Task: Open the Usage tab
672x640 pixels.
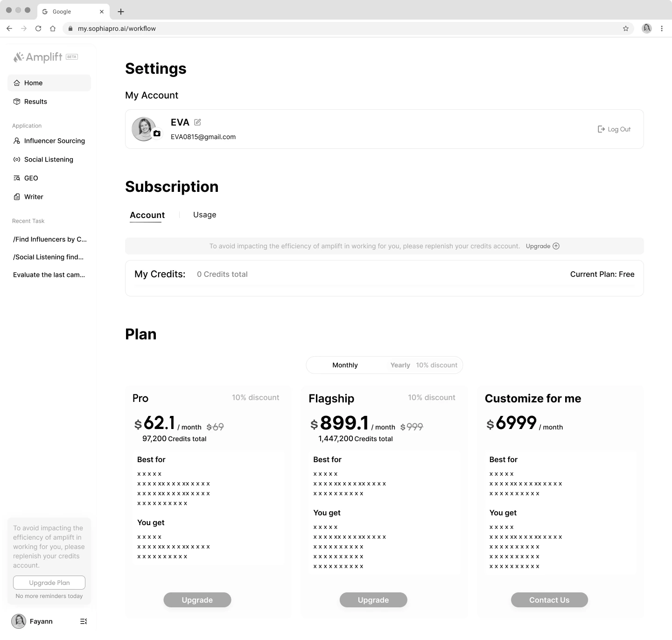Action: 205,215
